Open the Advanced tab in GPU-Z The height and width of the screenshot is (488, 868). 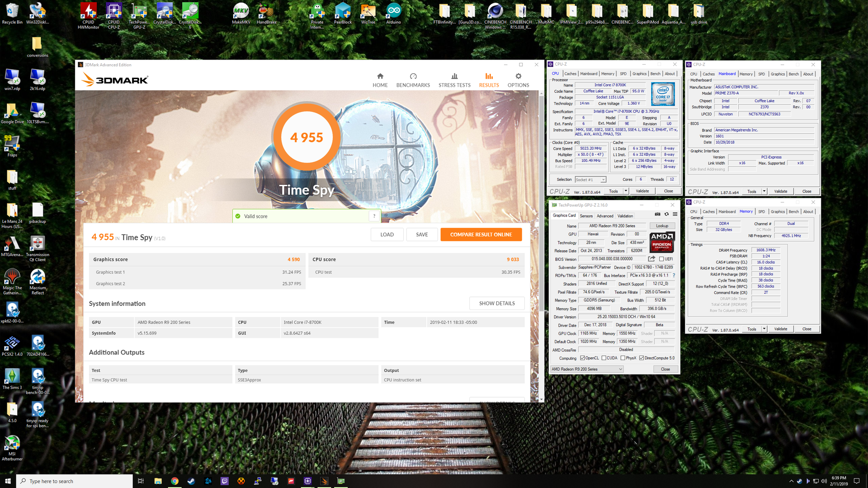point(605,216)
